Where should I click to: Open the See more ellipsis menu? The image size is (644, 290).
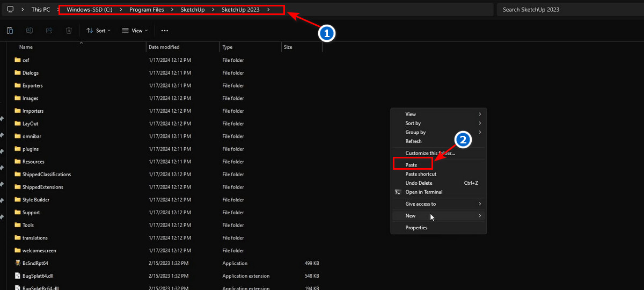(165, 31)
